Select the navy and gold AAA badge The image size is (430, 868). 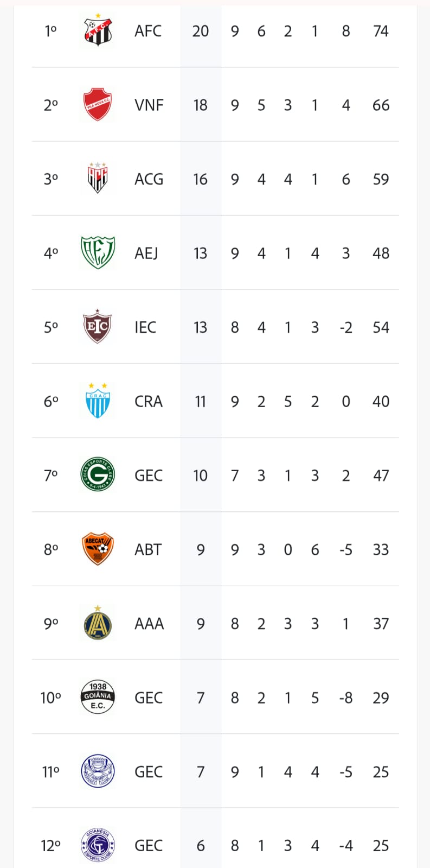coord(98,623)
